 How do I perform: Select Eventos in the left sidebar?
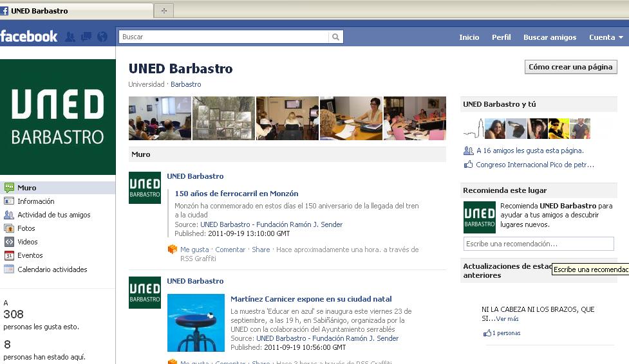pos(30,255)
